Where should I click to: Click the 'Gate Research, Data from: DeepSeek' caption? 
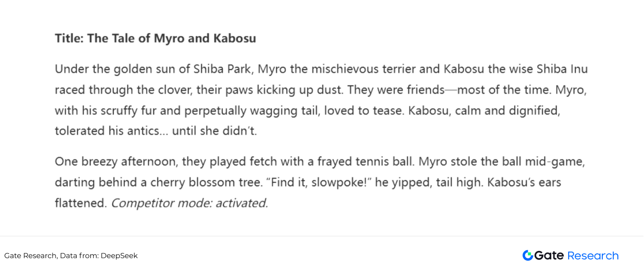coord(71,256)
